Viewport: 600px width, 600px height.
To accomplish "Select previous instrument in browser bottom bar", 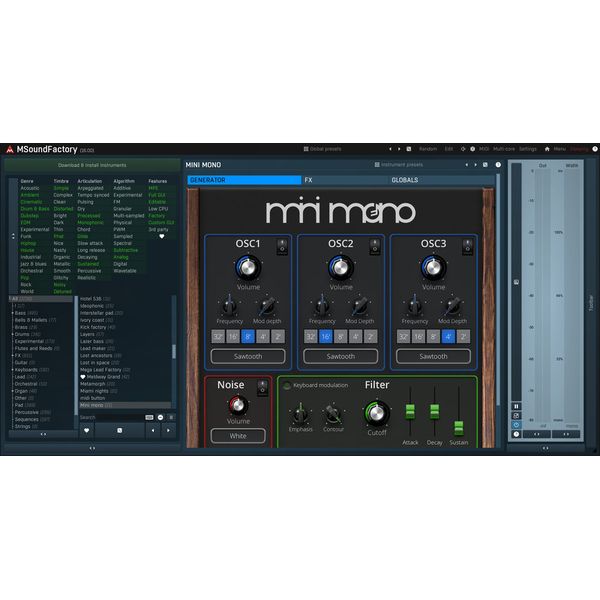I will pos(153,430).
